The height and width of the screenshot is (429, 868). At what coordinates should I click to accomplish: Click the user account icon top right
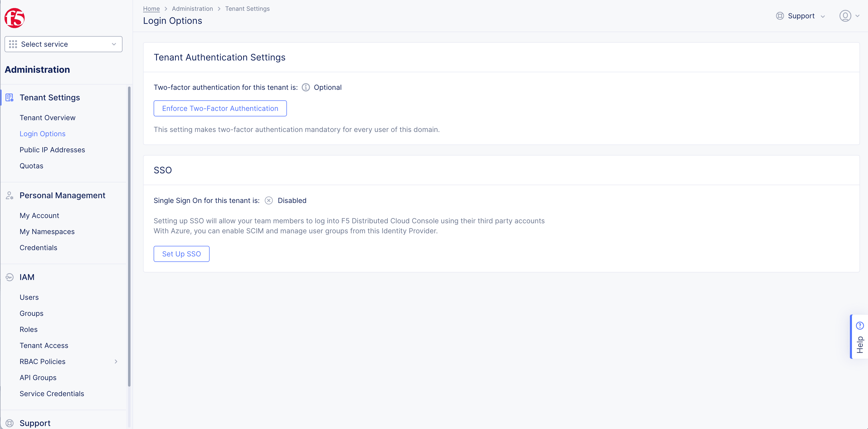845,16
